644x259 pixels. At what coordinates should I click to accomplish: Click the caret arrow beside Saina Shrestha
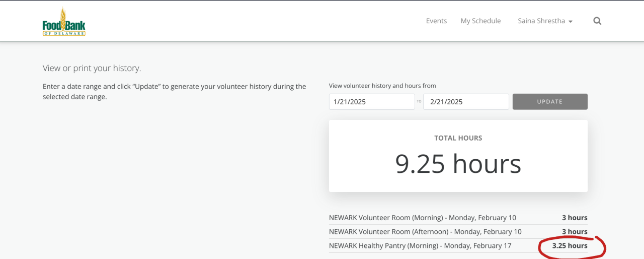[571, 22]
